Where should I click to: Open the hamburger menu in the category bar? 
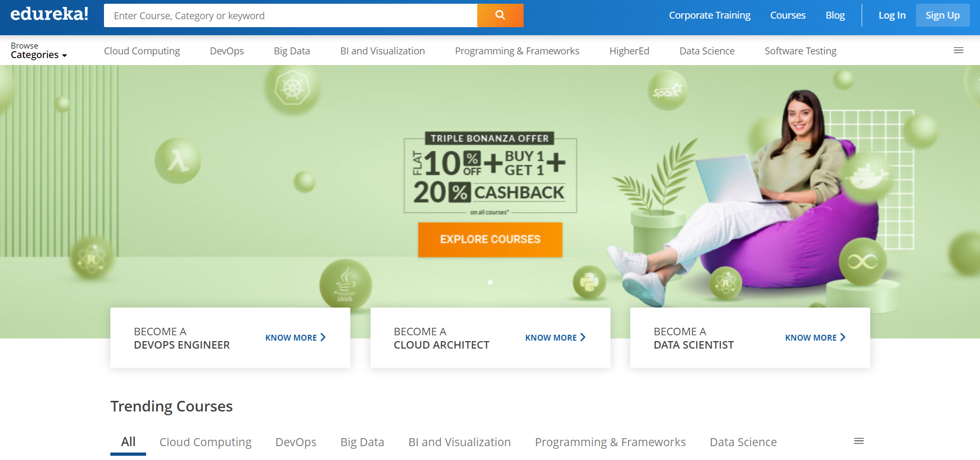click(x=958, y=51)
